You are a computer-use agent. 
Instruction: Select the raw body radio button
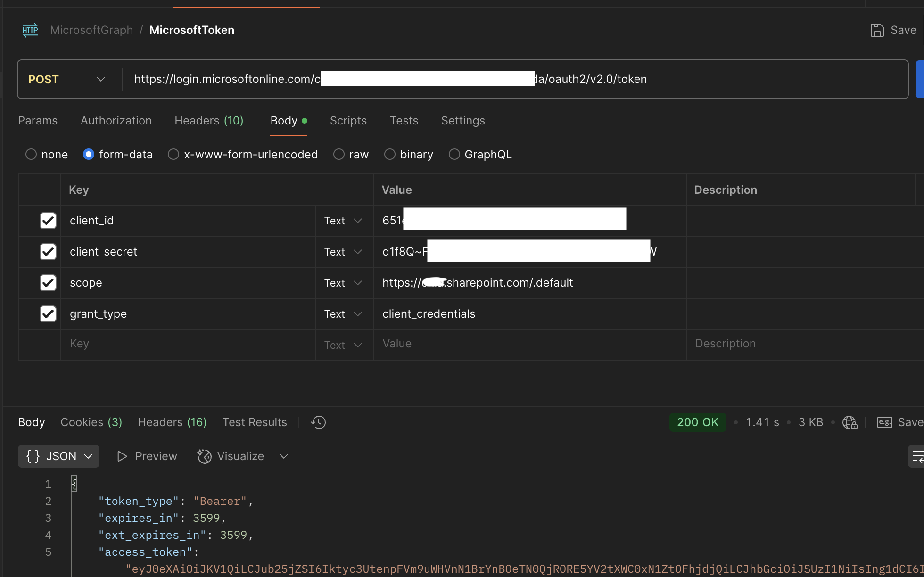pos(338,154)
